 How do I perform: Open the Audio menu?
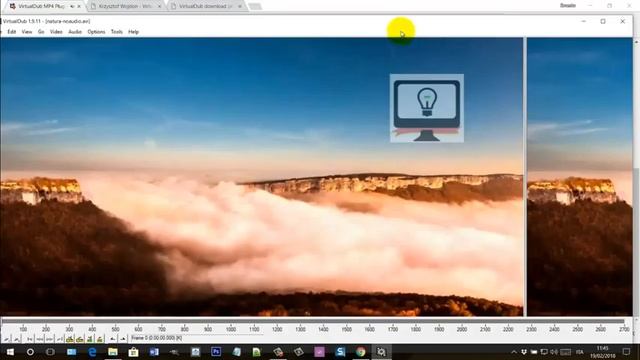[x=75, y=32]
